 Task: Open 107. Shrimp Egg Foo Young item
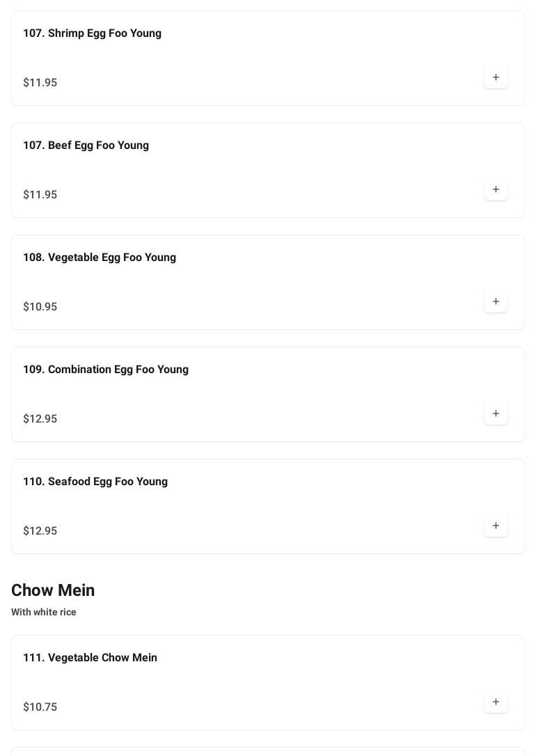pyautogui.click(x=92, y=33)
